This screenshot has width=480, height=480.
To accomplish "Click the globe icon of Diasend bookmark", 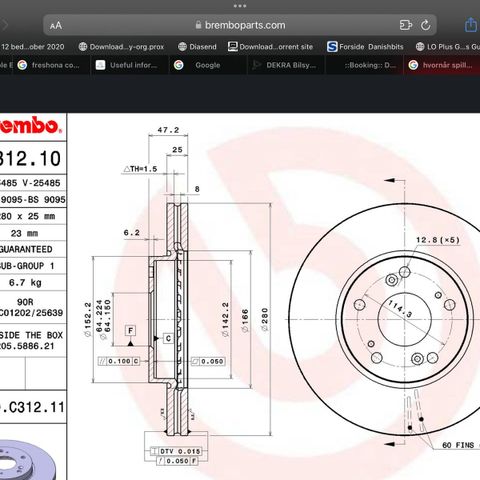I will [x=182, y=47].
